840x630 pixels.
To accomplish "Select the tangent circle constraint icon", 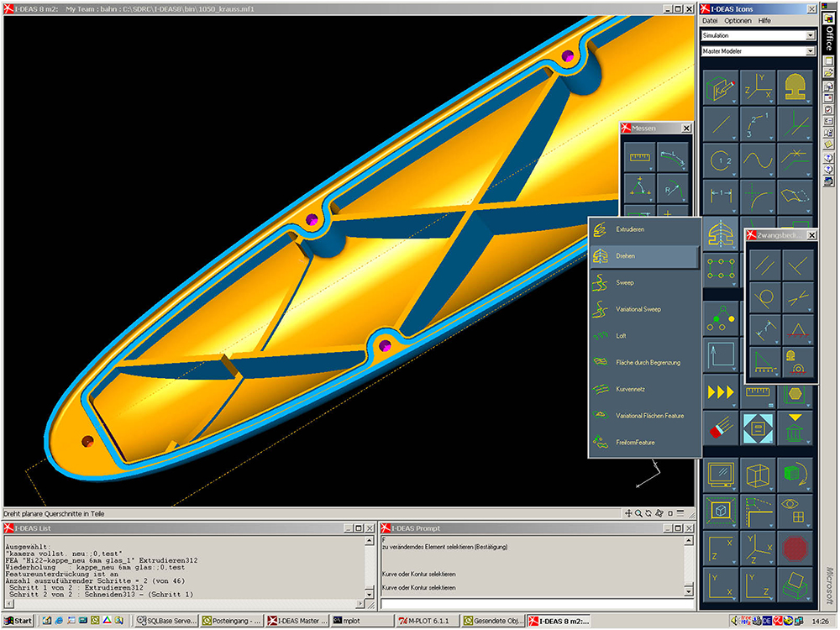I will [765, 297].
